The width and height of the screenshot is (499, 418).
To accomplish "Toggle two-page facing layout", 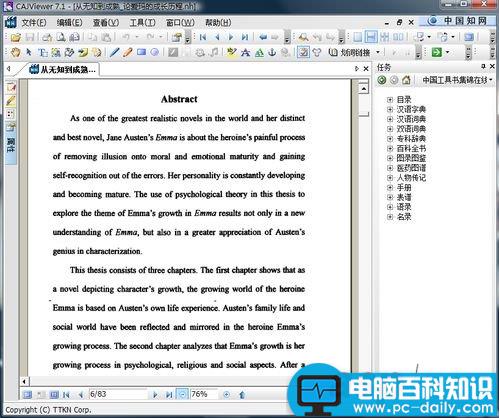I will click(398, 37).
